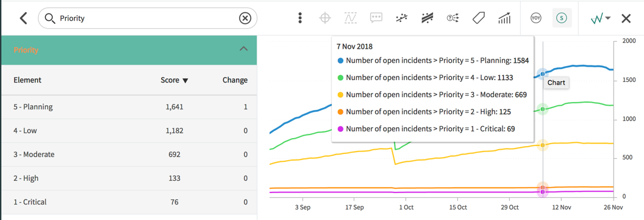The image size is (644, 220).
Task: Click the Priority breakdown header title
Action: click(x=26, y=50)
